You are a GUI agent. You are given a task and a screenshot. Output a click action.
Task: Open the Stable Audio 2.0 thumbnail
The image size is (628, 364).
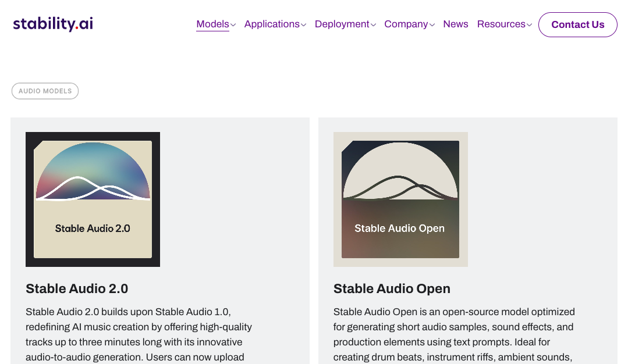[93, 199]
